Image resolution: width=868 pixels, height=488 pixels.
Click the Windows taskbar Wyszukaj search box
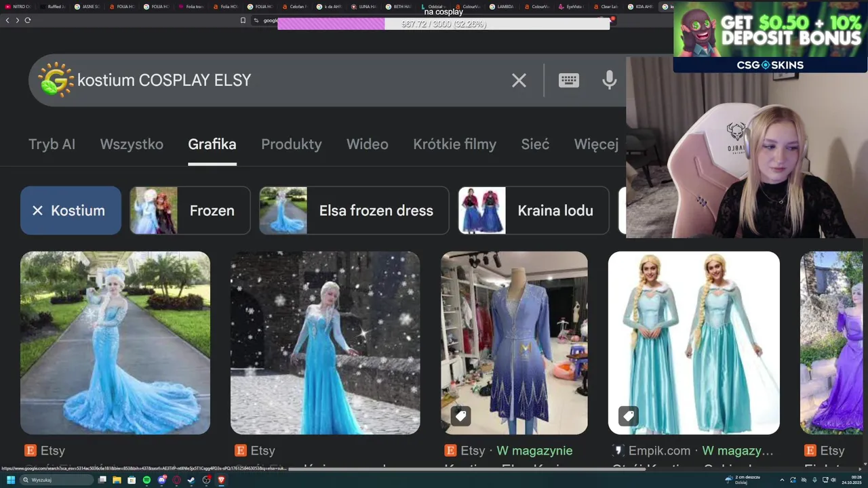(57, 480)
